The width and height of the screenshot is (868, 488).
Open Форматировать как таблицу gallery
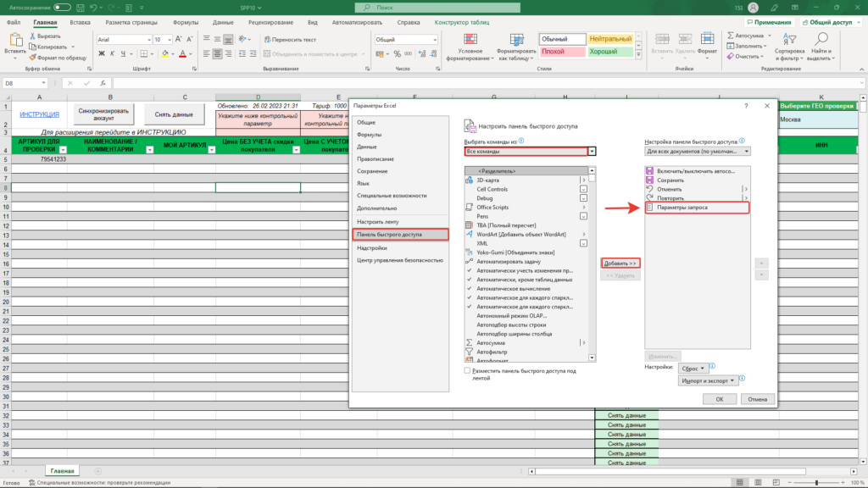(x=516, y=47)
